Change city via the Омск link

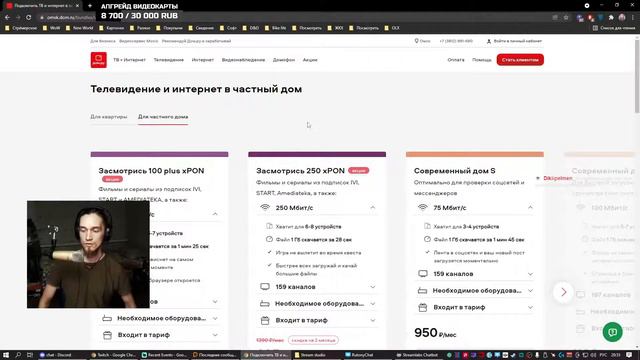pos(425,41)
